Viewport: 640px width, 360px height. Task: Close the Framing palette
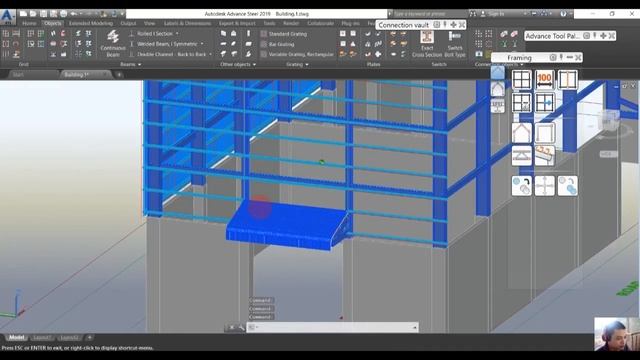(578, 58)
